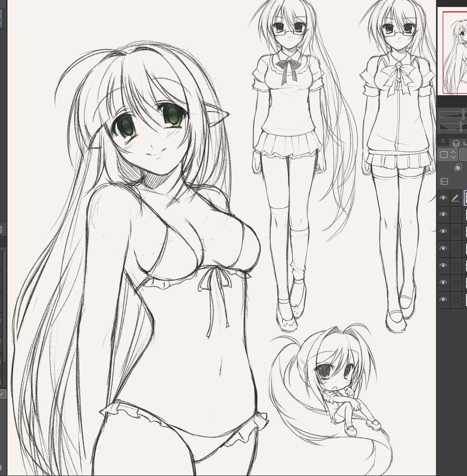Check the selection box of the fifth layer

(x=456, y=266)
